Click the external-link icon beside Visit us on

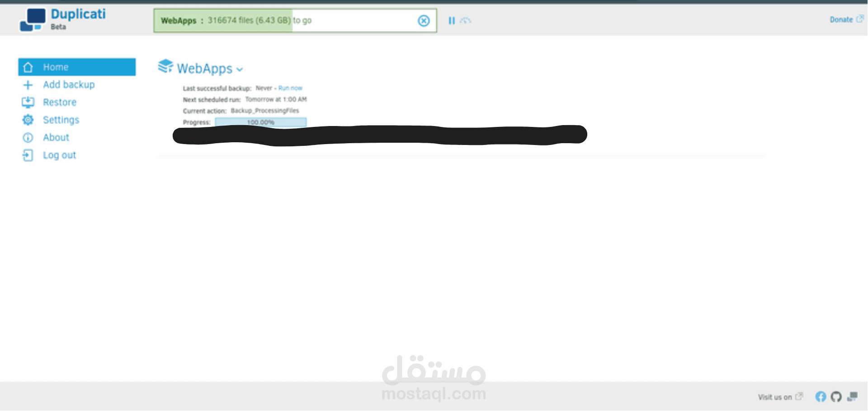pos(799,396)
